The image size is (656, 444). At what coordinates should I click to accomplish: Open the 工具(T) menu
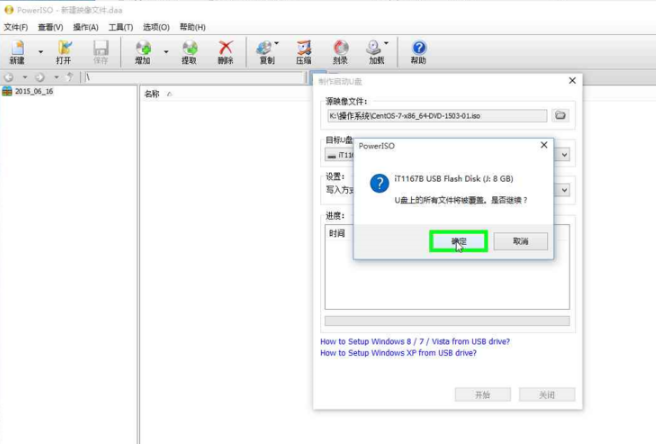121,27
